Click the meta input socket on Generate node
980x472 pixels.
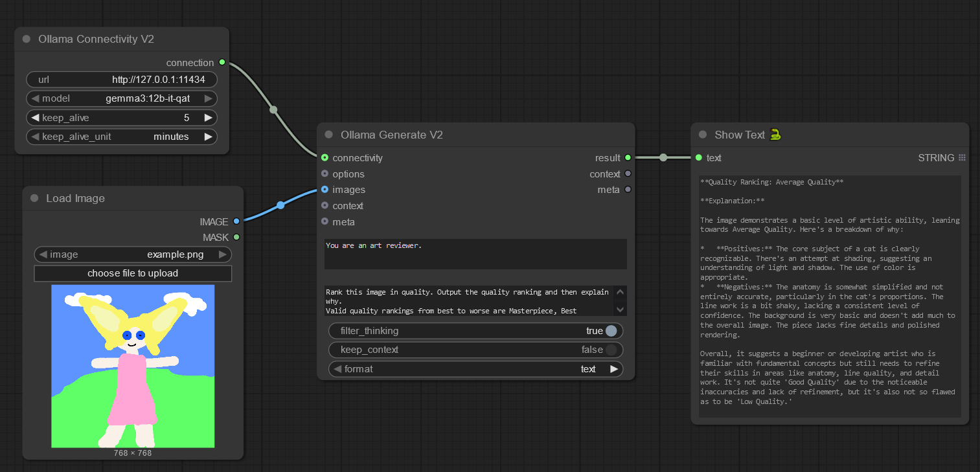(x=325, y=221)
